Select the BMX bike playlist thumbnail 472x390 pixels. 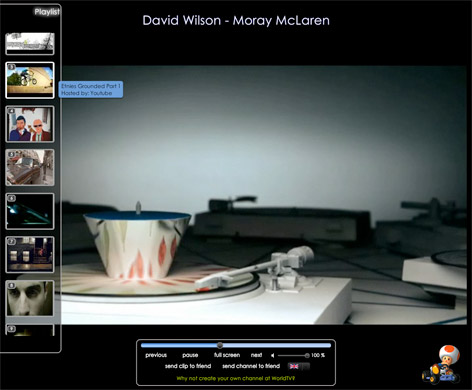pos(30,80)
